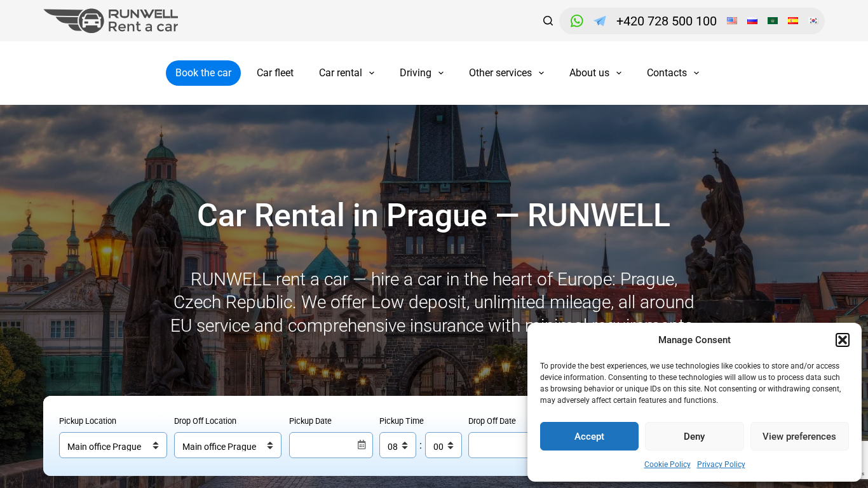Select the Russian flag language option
This screenshot has height=488, width=868.
click(x=752, y=21)
